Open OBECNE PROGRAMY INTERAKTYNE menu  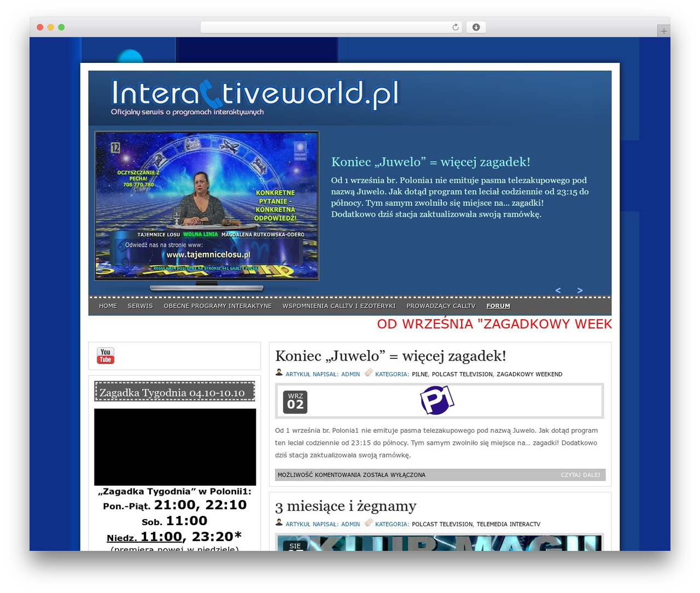(x=218, y=306)
